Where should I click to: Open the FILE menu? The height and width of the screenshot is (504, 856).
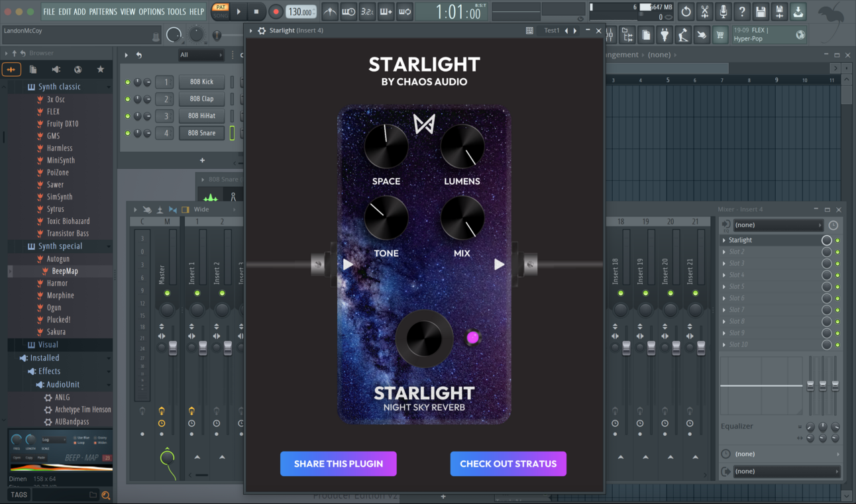click(x=49, y=12)
